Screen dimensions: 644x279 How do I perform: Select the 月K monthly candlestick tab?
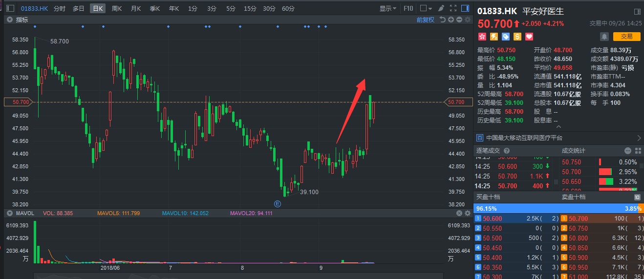point(135,8)
